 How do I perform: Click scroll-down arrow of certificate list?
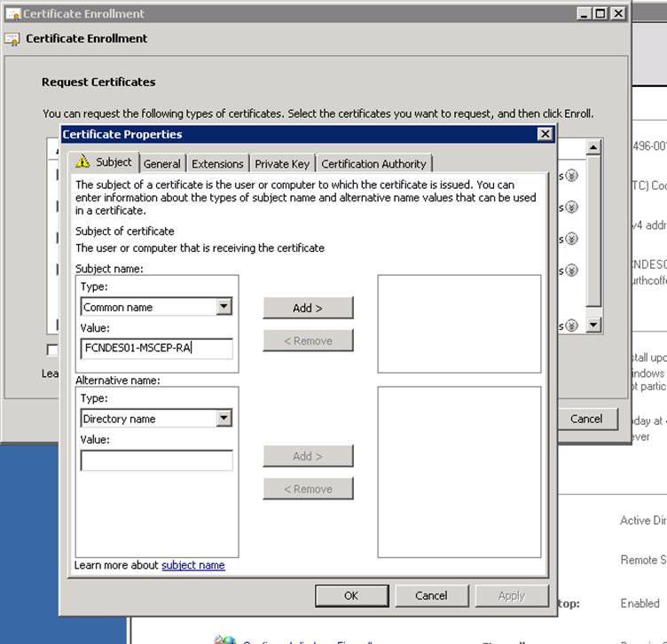coord(593,326)
